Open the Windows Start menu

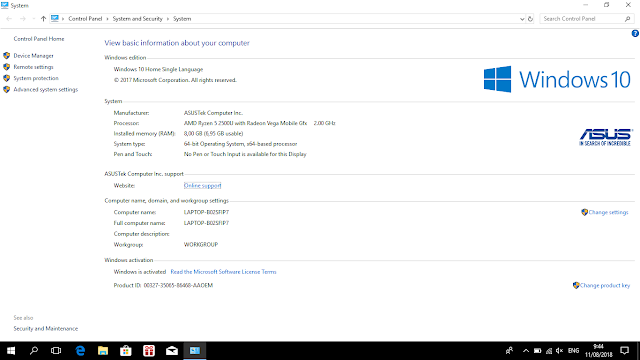tap(11, 351)
